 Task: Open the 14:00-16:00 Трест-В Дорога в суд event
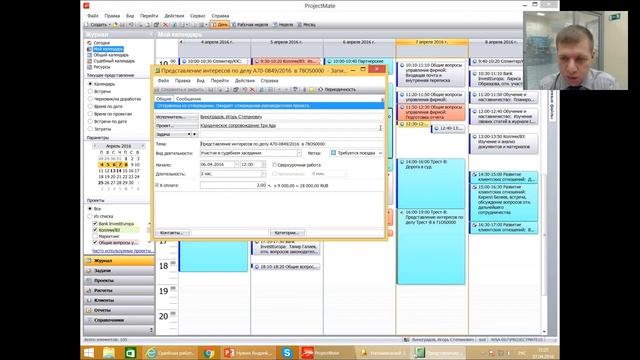coord(431,184)
